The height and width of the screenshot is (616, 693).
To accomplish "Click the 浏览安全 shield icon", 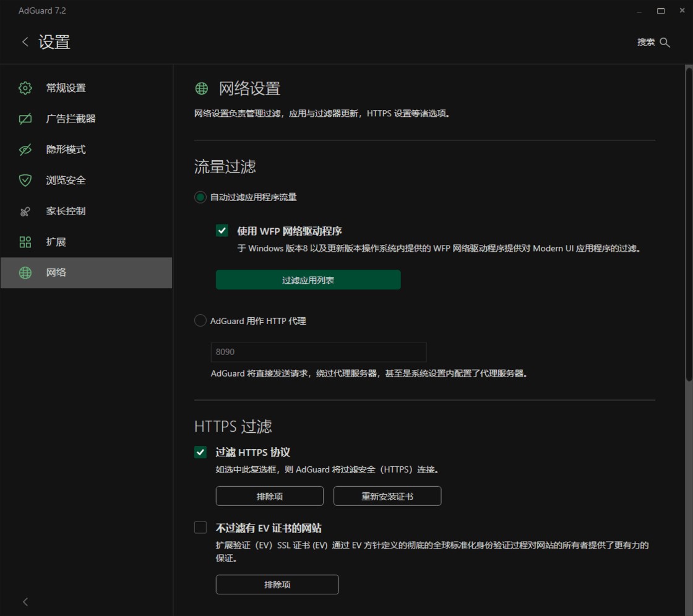I will 24,180.
